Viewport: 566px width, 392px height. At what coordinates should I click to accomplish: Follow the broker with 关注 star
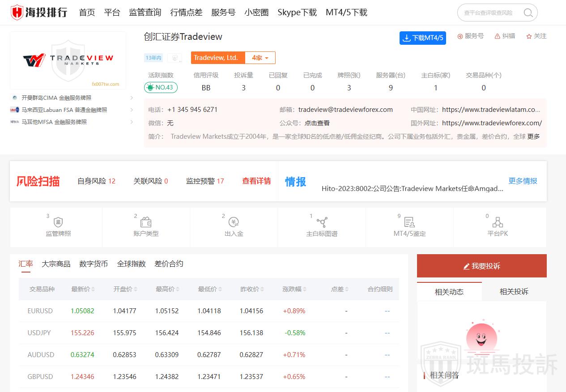click(536, 36)
